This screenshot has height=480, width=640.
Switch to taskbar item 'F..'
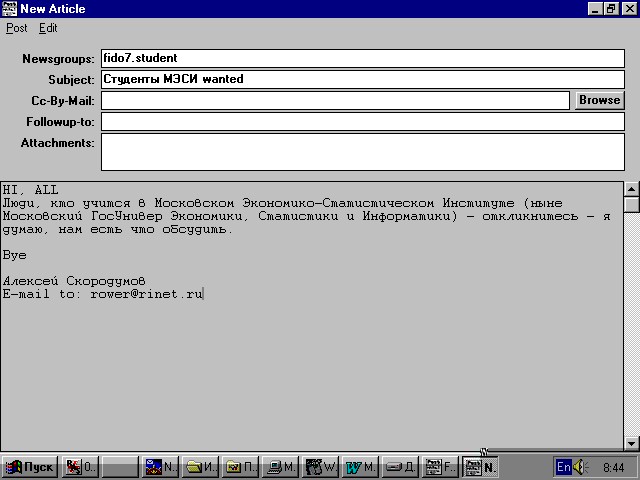(x=440, y=467)
